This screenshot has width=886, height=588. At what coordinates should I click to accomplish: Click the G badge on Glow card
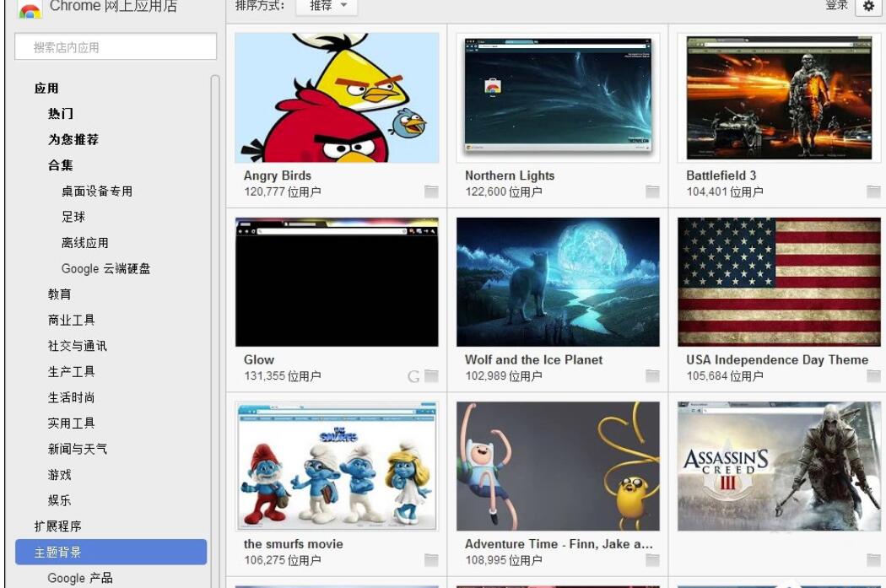point(413,376)
